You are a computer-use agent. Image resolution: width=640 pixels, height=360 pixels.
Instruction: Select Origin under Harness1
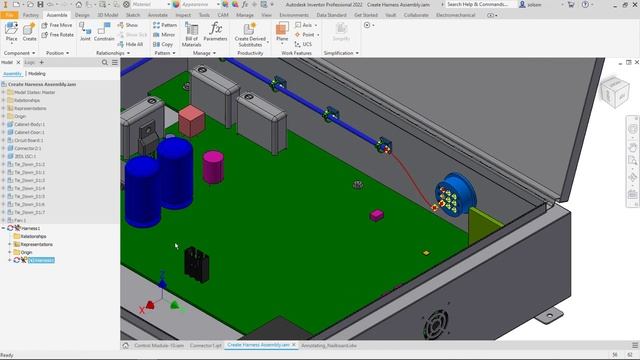click(x=26, y=252)
